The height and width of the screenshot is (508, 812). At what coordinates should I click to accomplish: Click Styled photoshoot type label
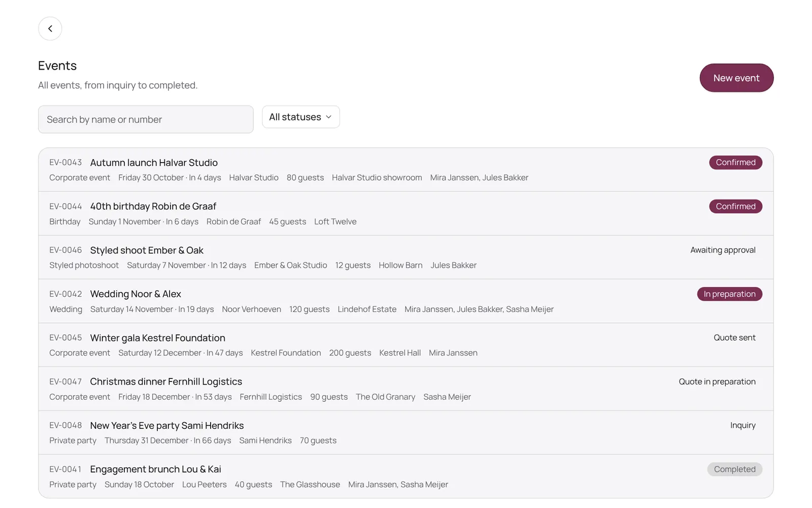pos(84,265)
